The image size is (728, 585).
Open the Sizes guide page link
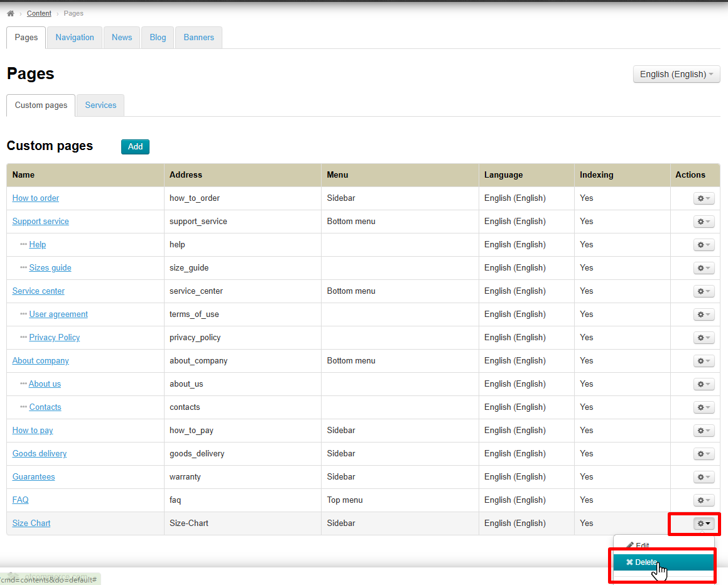coord(50,268)
